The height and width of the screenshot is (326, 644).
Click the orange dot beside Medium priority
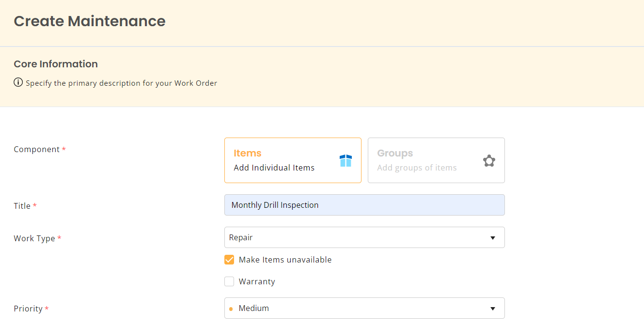[x=231, y=309]
